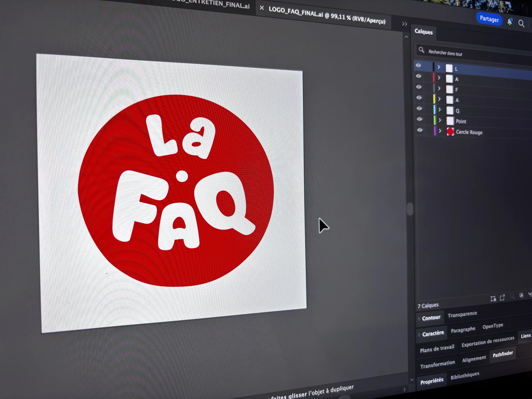Open the notifications bell

tap(510, 22)
